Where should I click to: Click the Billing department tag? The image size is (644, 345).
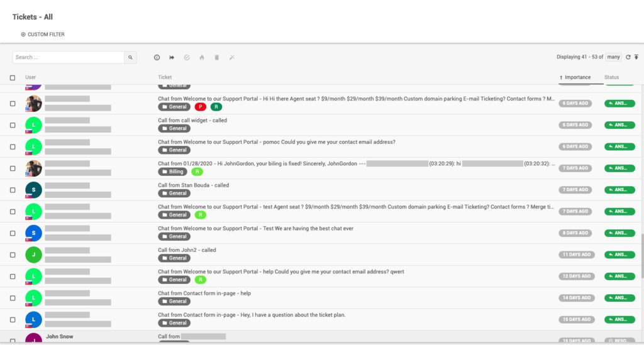point(172,172)
